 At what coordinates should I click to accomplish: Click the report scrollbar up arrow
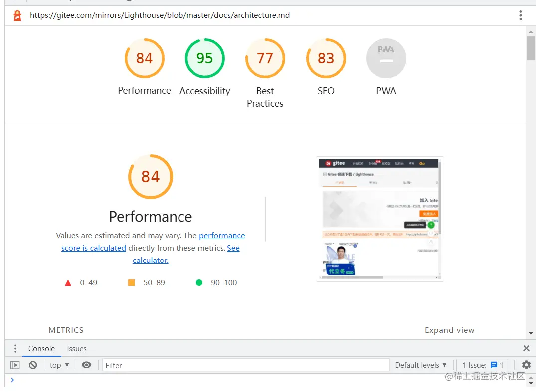(531, 31)
